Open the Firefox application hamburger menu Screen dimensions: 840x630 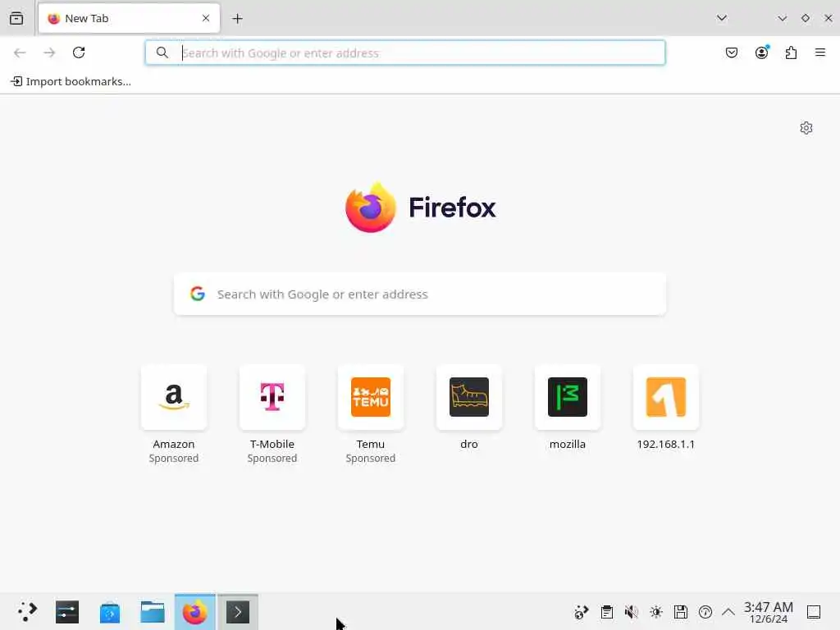tap(820, 52)
